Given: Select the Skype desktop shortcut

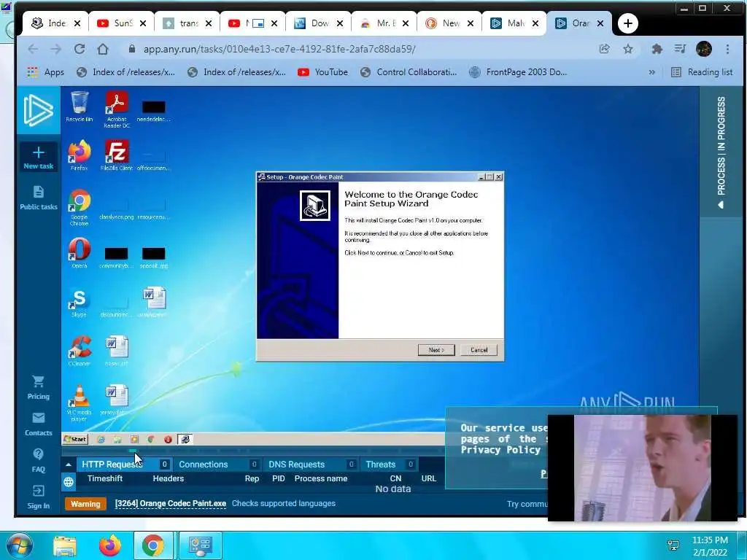Looking at the screenshot, I should click(79, 302).
